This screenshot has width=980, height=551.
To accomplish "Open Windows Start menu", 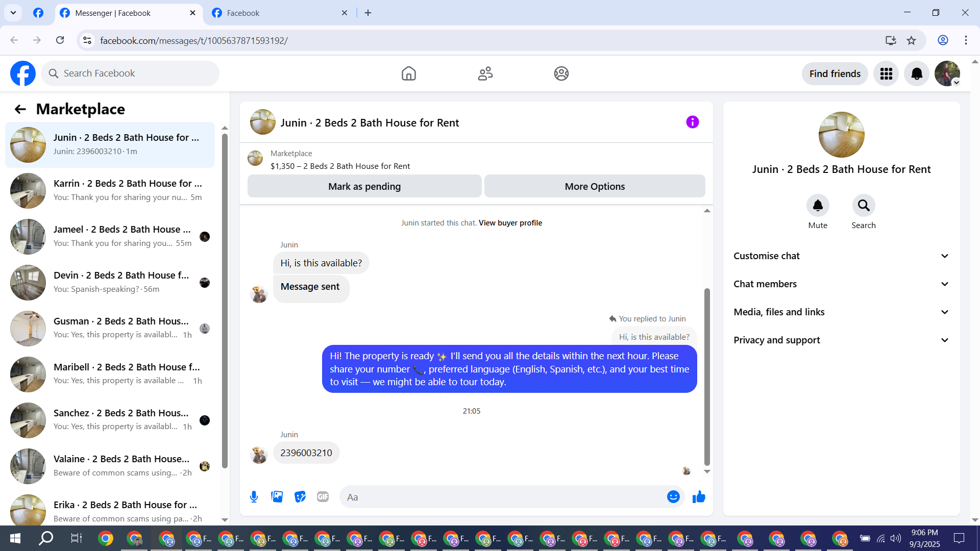I will click(x=15, y=538).
